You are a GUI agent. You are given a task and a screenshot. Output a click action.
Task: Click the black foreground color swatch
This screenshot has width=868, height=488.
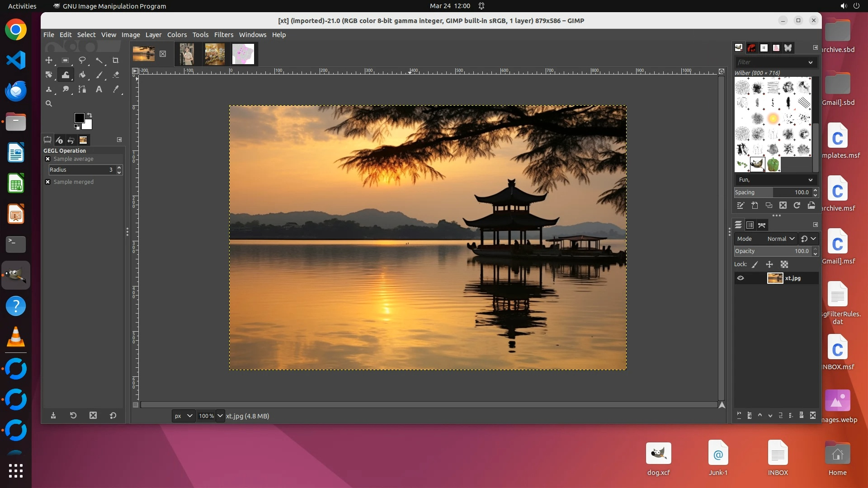coord(79,118)
